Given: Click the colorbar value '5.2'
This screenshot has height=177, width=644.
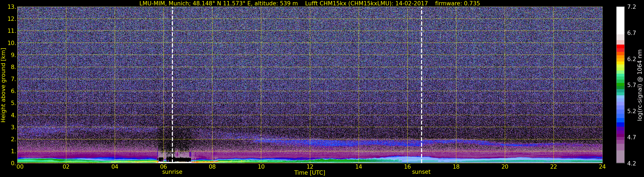Looking at the screenshot, I should coord(632,111).
